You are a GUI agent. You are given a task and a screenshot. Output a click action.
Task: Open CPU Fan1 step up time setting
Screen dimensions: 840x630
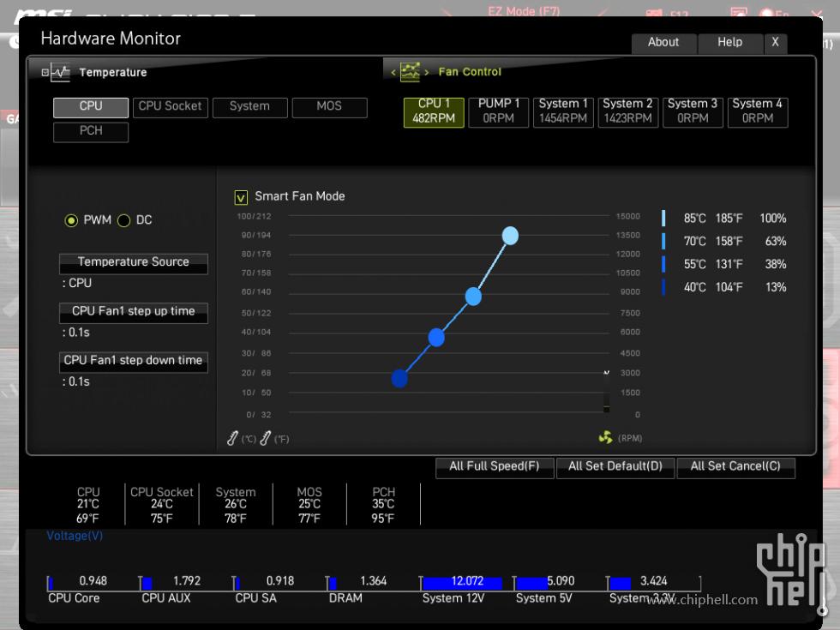(x=133, y=312)
